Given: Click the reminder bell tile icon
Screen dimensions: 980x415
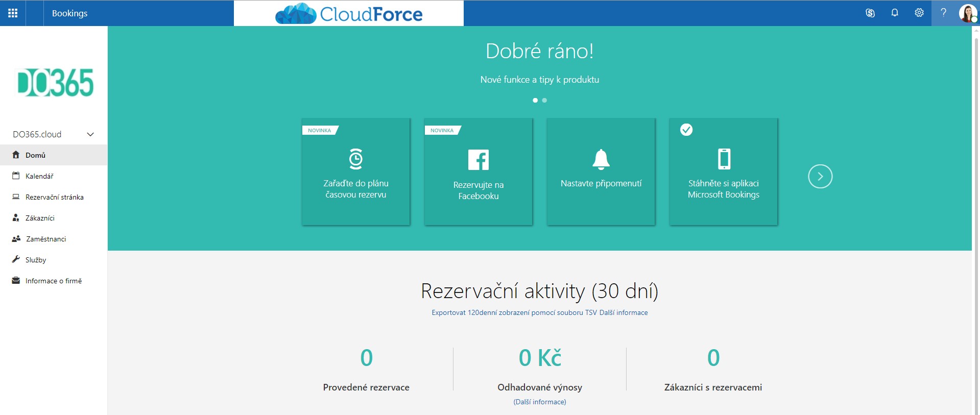Looking at the screenshot, I should click(x=601, y=159).
